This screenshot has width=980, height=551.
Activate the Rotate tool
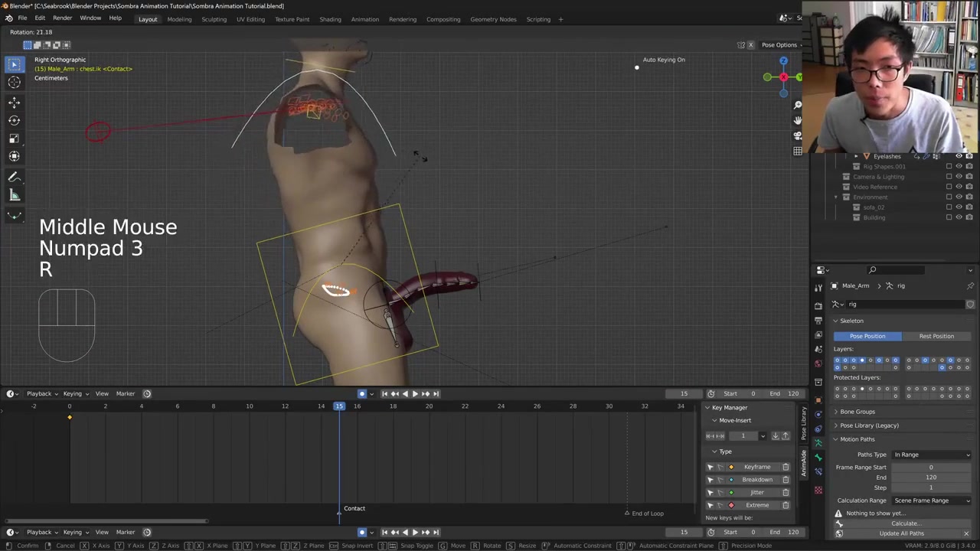14,120
